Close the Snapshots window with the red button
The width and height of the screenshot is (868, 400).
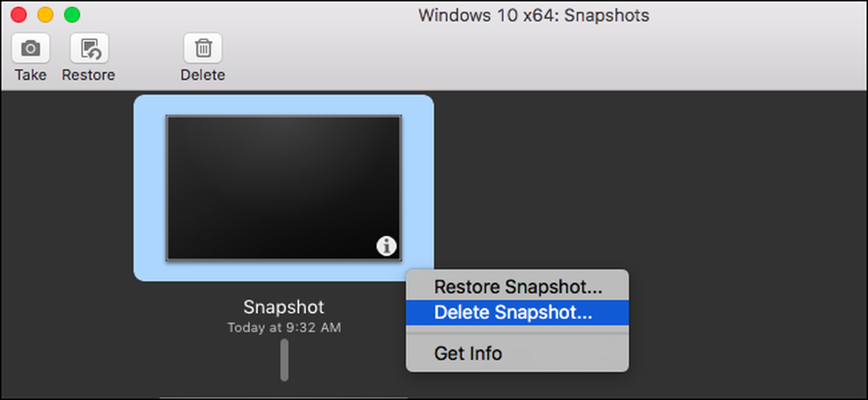pyautogui.click(x=19, y=15)
